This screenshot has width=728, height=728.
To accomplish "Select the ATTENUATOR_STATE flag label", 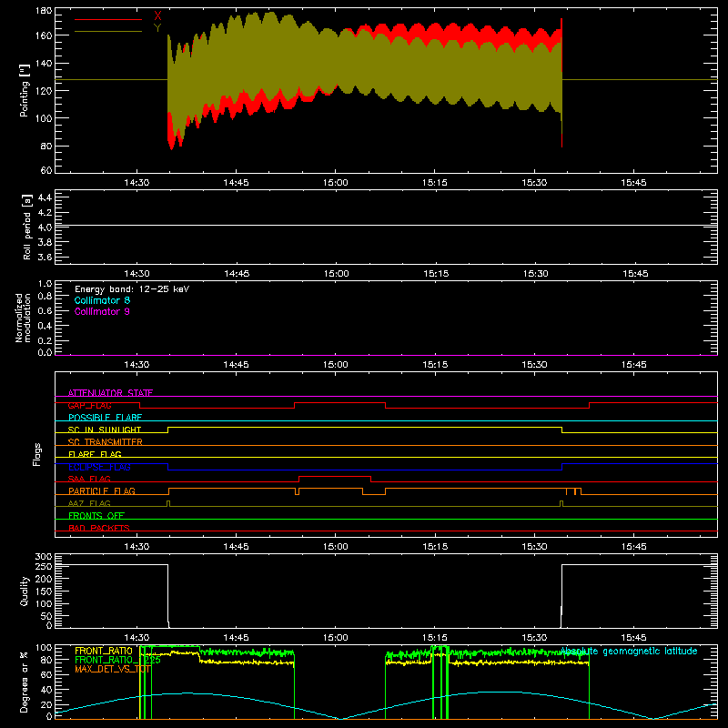I will pos(110,393).
